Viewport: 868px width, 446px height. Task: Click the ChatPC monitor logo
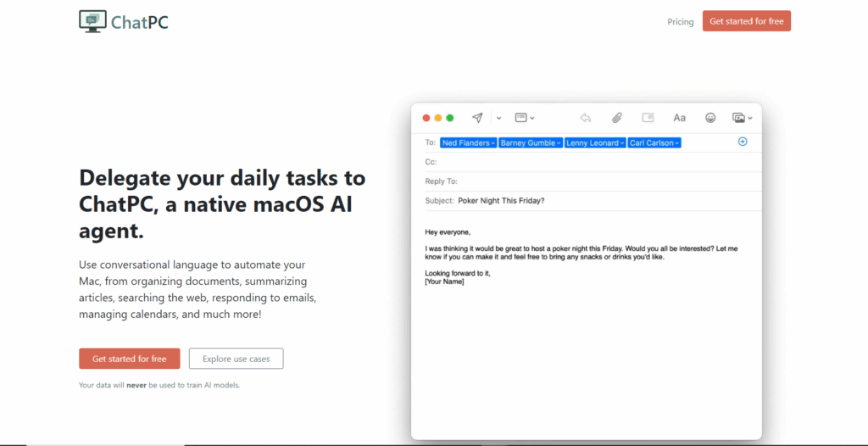(x=92, y=21)
